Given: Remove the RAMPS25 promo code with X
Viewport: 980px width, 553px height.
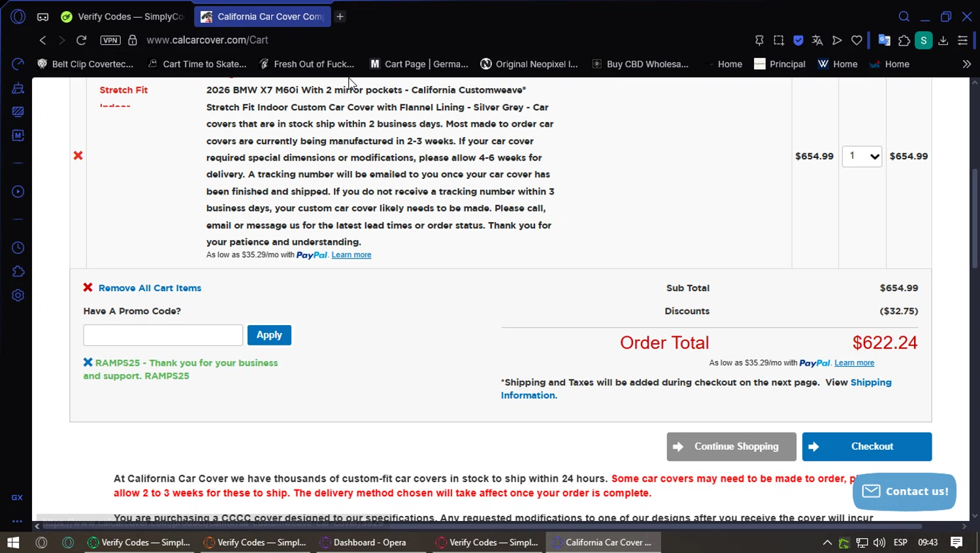Looking at the screenshot, I should click(x=88, y=362).
